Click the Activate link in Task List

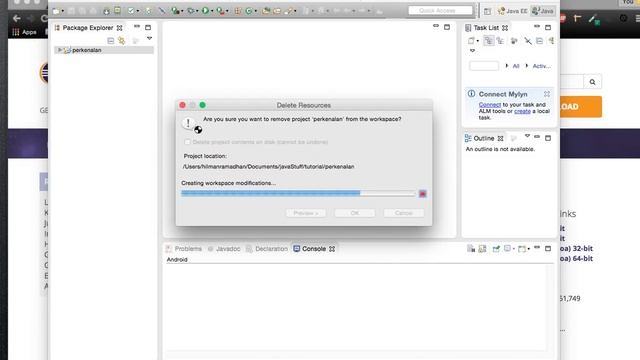click(x=542, y=66)
